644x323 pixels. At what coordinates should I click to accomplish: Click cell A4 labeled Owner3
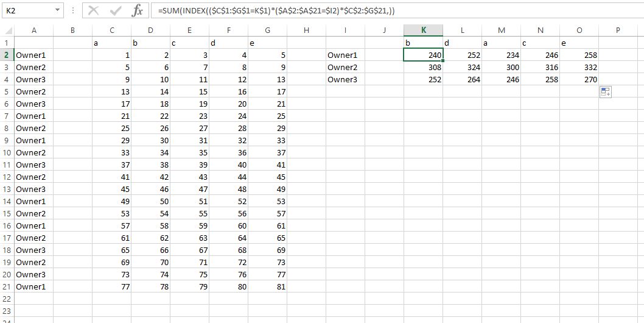[33, 79]
